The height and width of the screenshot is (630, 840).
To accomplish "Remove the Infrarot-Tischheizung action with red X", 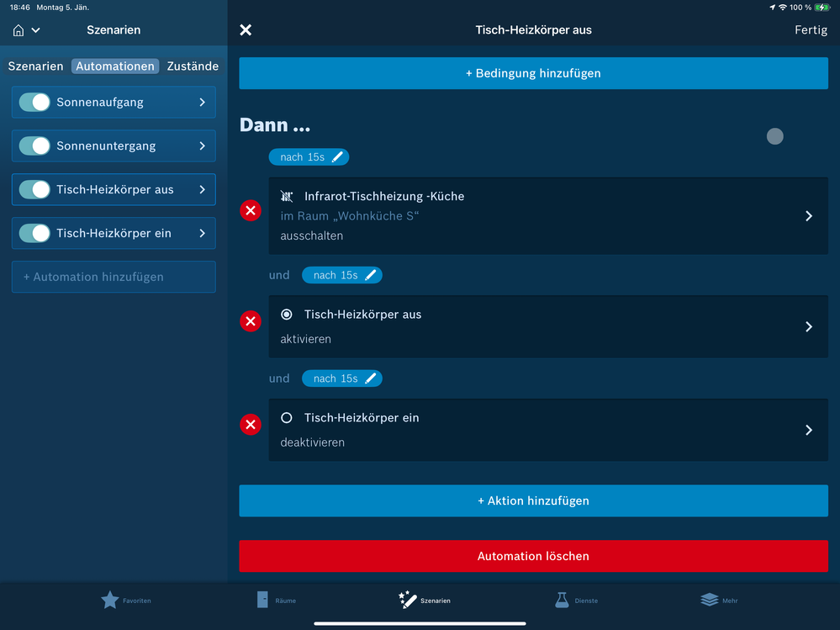I will (x=251, y=211).
